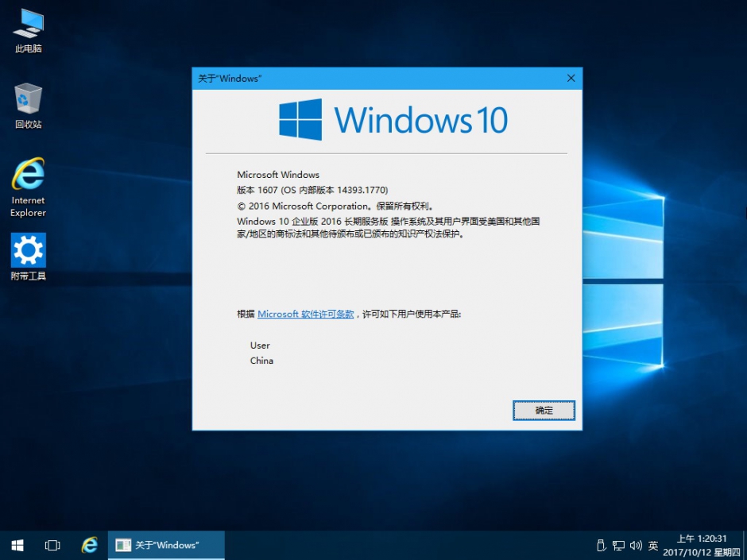The height and width of the screenshot is (560, 747).
Task: Click the Windows 10 logo in dialog
Action: pos(393,119)
